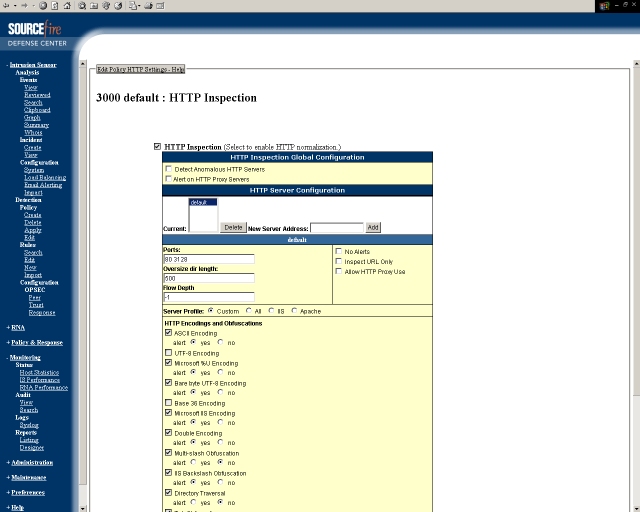This screenshot has height=512, width=640.
Task: Set Multi-slash Obfuscation alert to yes
Action: point(193,462)
